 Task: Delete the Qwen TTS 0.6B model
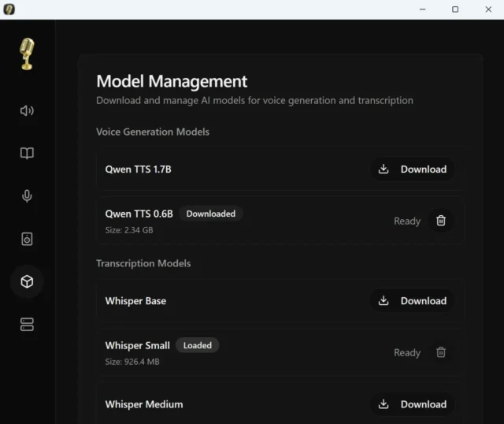coord(441,221)
